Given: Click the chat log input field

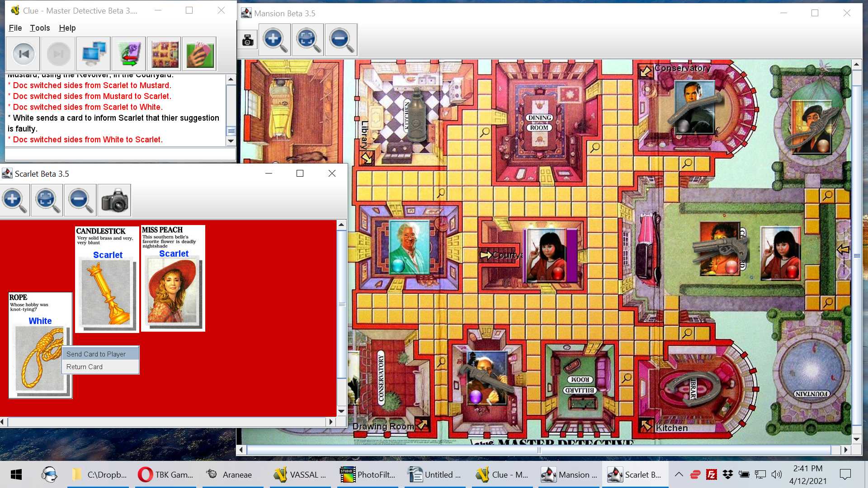Looking at the screenshot, I should (x=120, y=154).
